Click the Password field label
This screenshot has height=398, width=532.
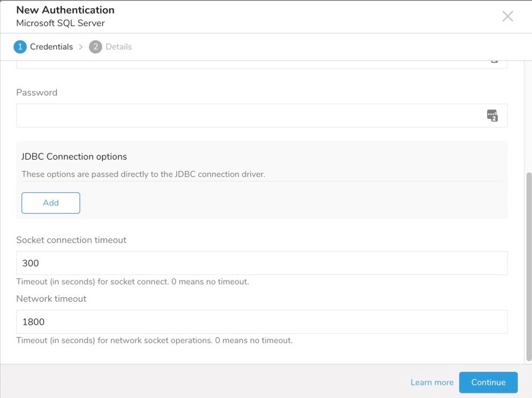point(37,93)
